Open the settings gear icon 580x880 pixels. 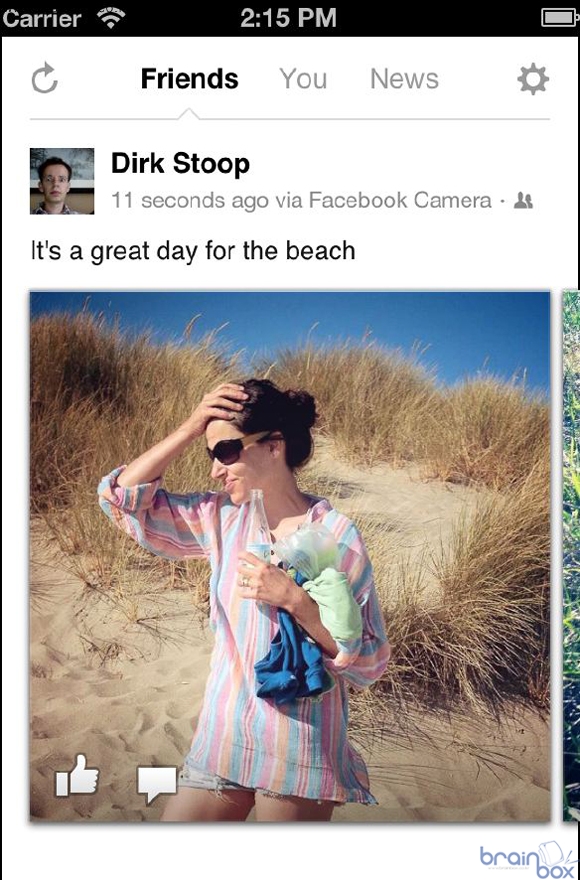(x=533, y=79)
